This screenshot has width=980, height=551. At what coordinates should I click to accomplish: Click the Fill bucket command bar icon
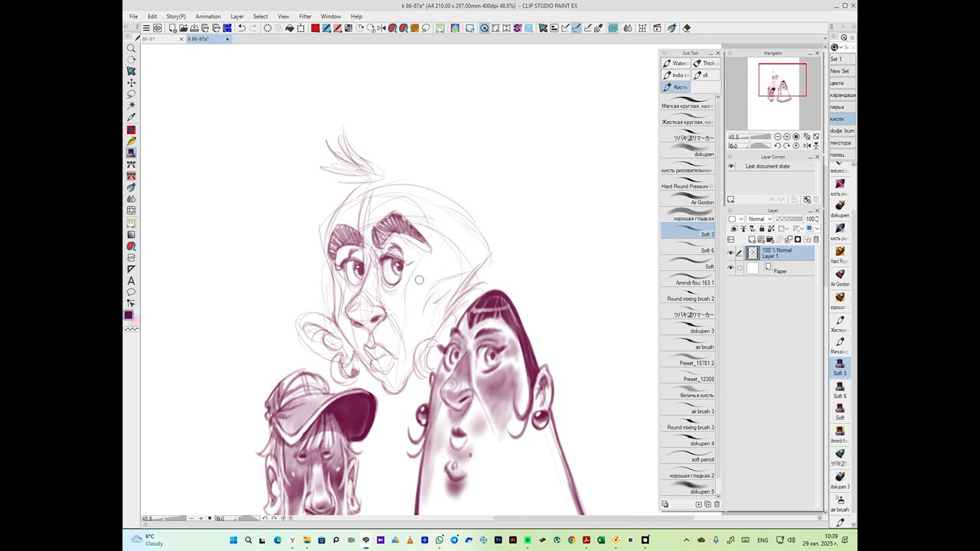[289, 28]
